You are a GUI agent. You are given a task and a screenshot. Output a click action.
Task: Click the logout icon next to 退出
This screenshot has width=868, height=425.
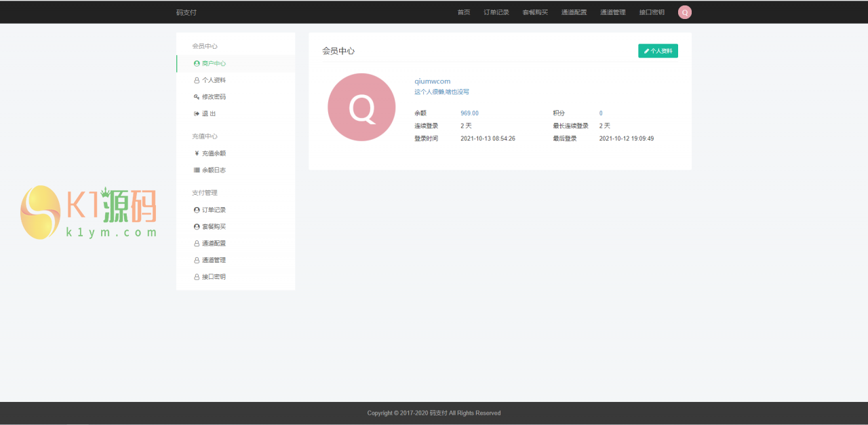(195, 113)
